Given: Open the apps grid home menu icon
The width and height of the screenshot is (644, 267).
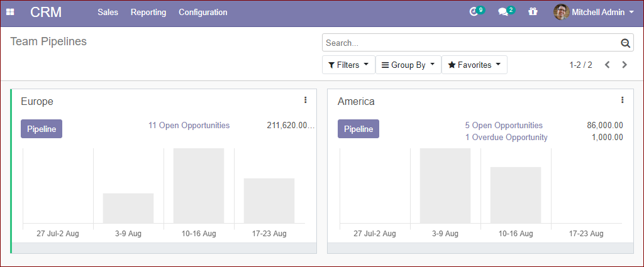Looking at the screenshot, I should (10, 13).
